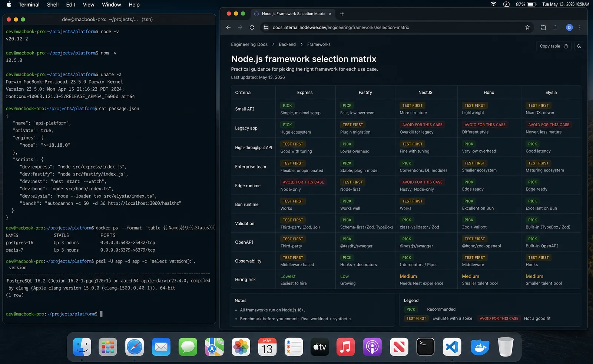Click the Fastify column header
593x364 pixels.
coord(365,93)
